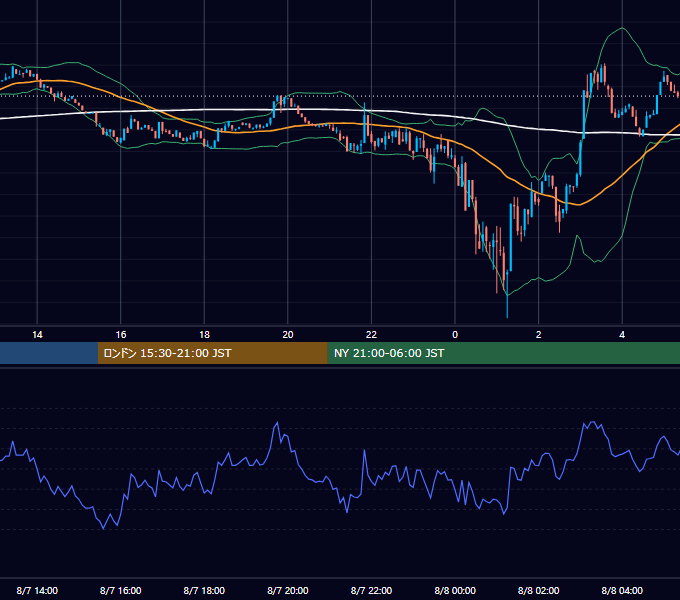Click the oscillator trough near 8/7 15:30
This screenshot has height=600, width=680.
point(103,528)
